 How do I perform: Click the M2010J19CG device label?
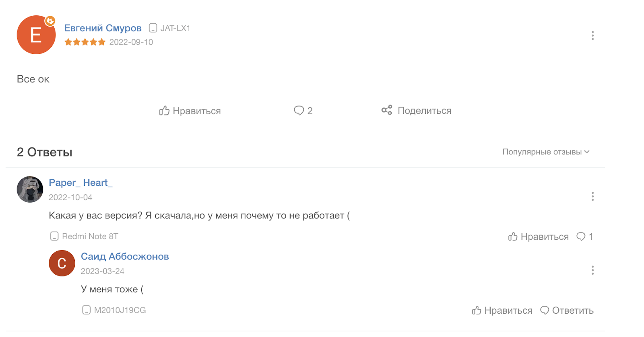(x=120, y=310)
